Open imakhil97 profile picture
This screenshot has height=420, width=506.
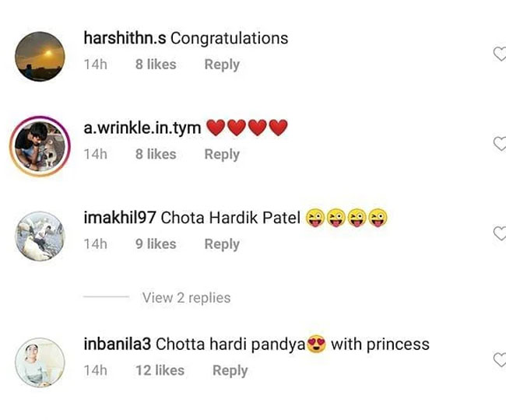pyautogui.click(x=40, y=236)
